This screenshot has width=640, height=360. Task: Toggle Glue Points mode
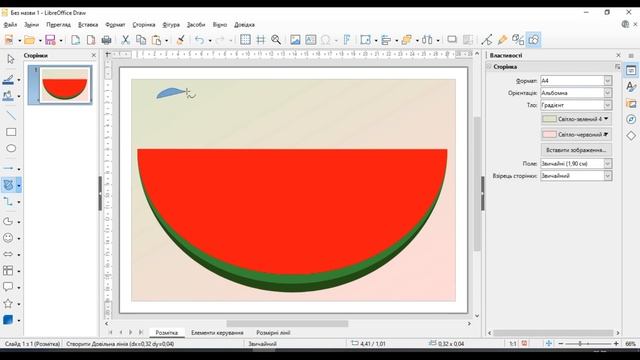[502, 40]
